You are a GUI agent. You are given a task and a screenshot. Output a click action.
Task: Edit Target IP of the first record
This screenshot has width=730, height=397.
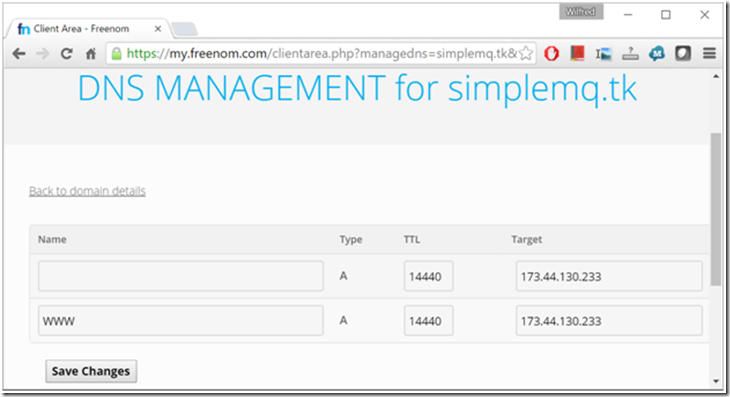click(x=609, y=276)
